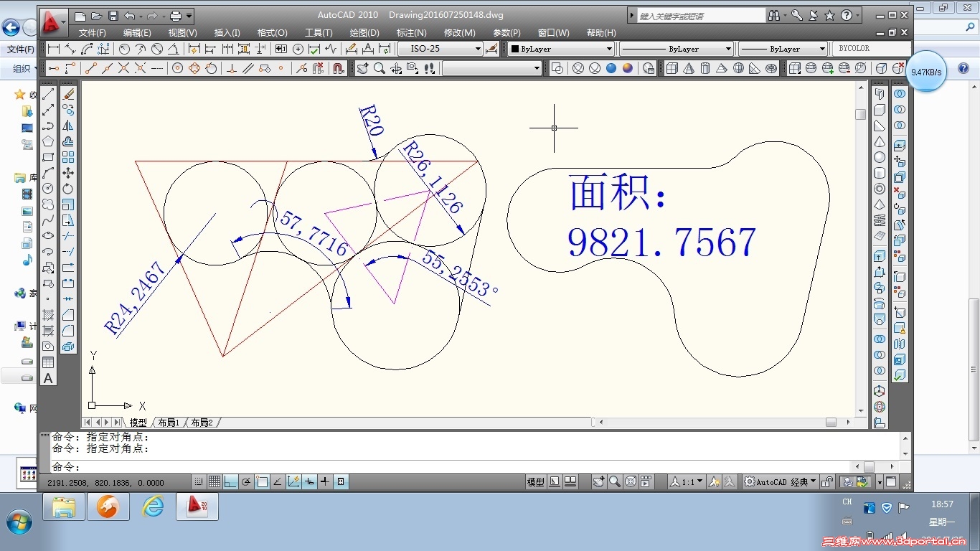
Task: Open the 编辑(E) menu
Action: [x=137, y=32]
